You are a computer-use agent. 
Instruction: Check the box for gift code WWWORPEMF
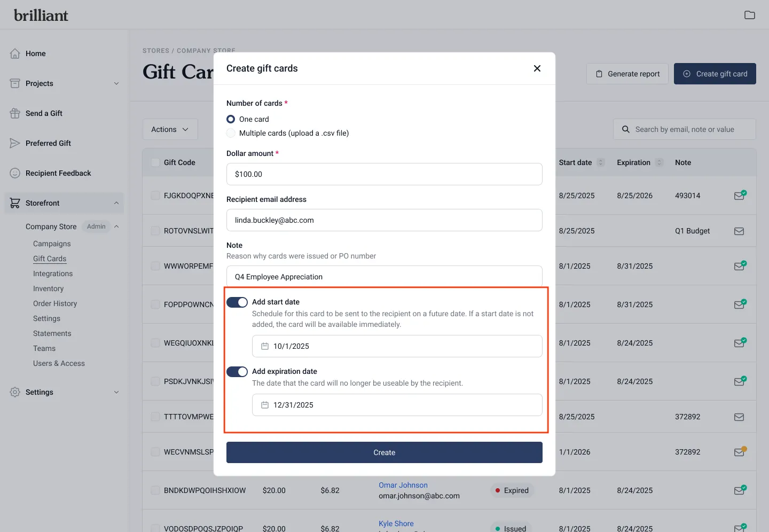(155, 266)
